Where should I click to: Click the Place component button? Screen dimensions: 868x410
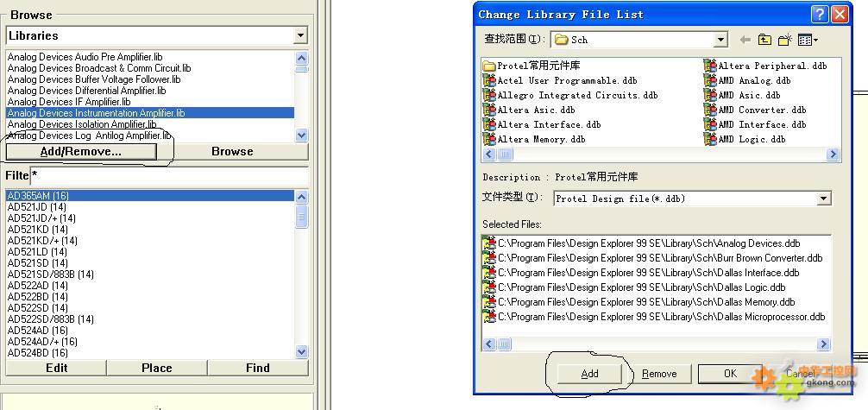point(157,368)
